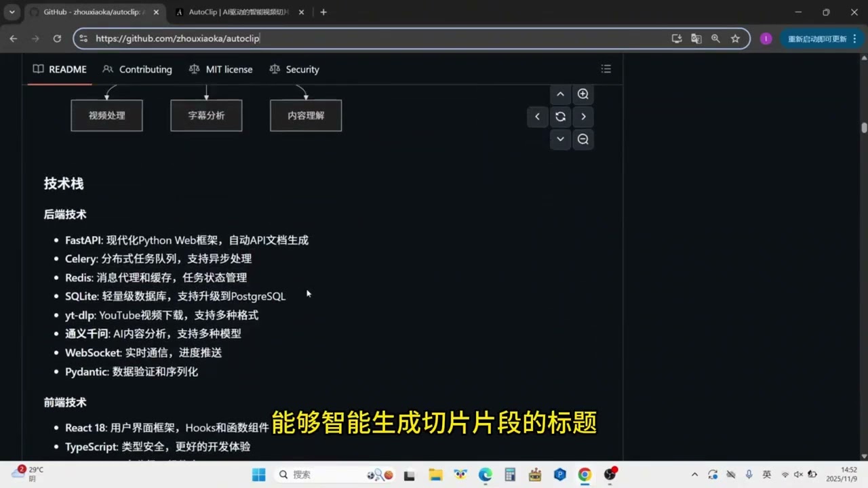Switch to the Security tab
Viewport: 868px width, 488px height.
(294, 69)
